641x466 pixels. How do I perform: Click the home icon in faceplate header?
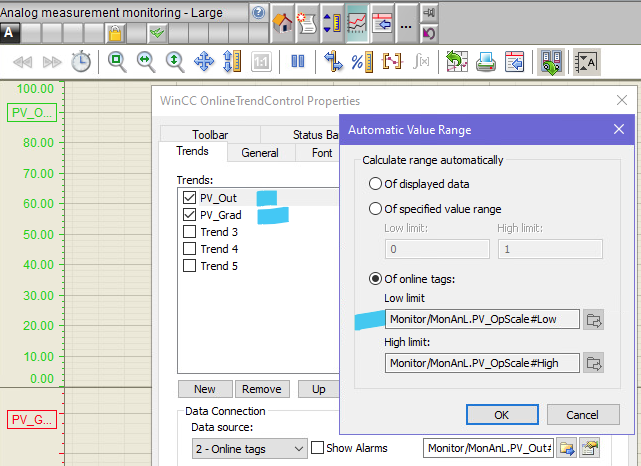[x=283, y=22]
